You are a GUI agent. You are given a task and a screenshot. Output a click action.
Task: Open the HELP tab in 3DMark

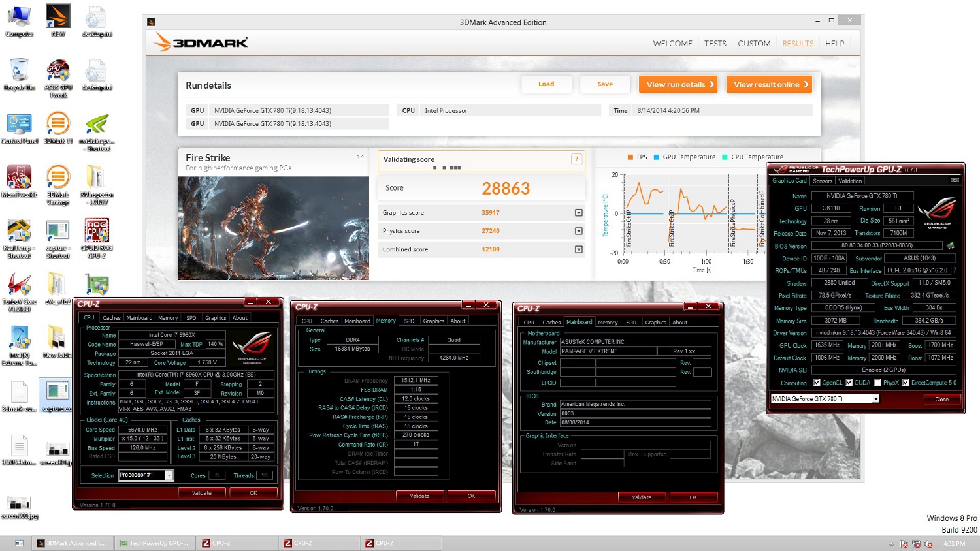click(x=834, y=44)
